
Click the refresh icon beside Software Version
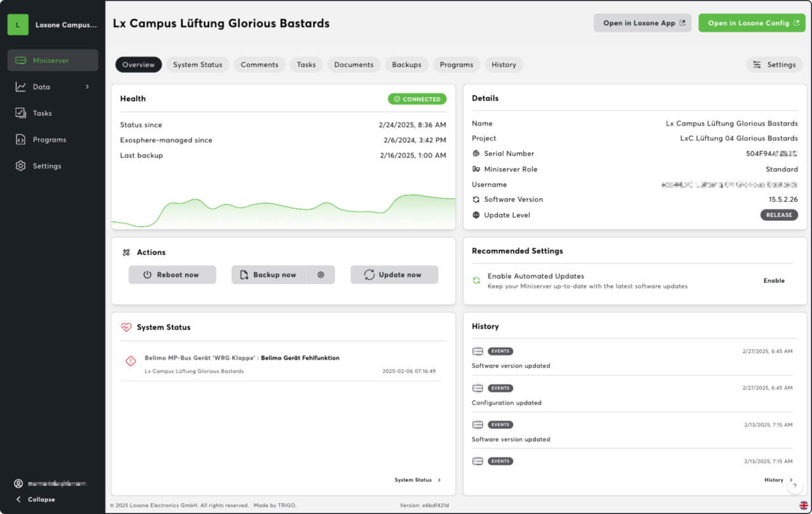(x=475, y=199)
